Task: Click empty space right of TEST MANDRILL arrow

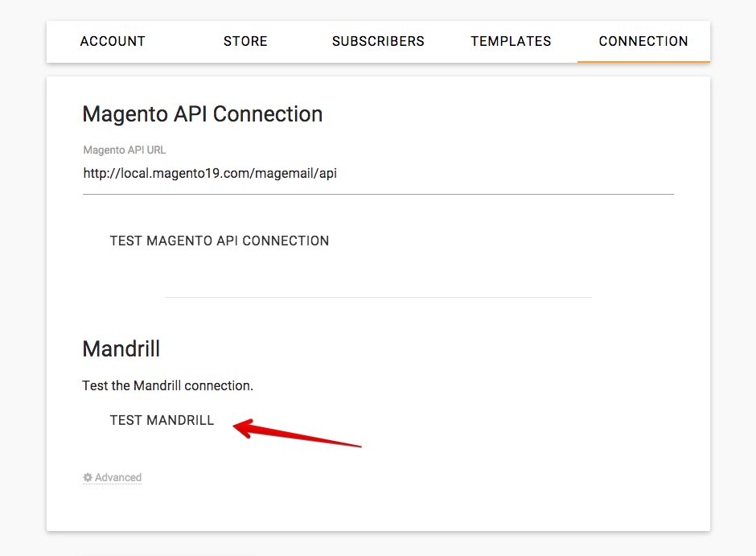Action: click(523, 426)
